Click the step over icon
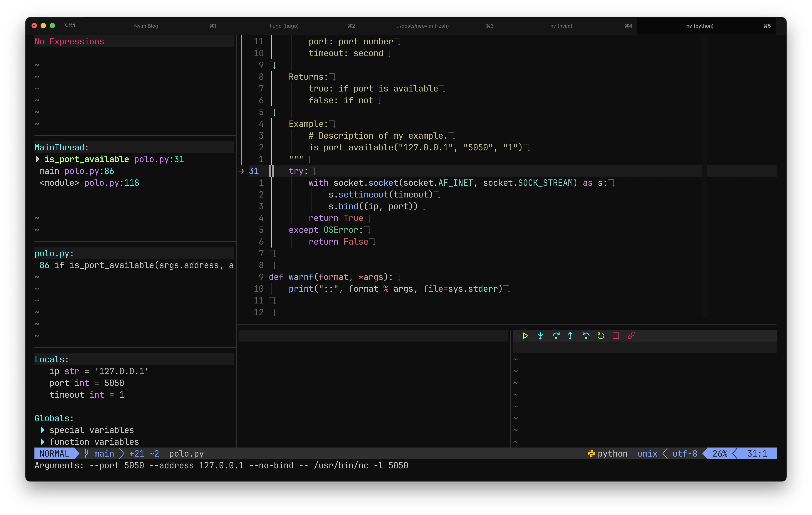 point(556,336)
